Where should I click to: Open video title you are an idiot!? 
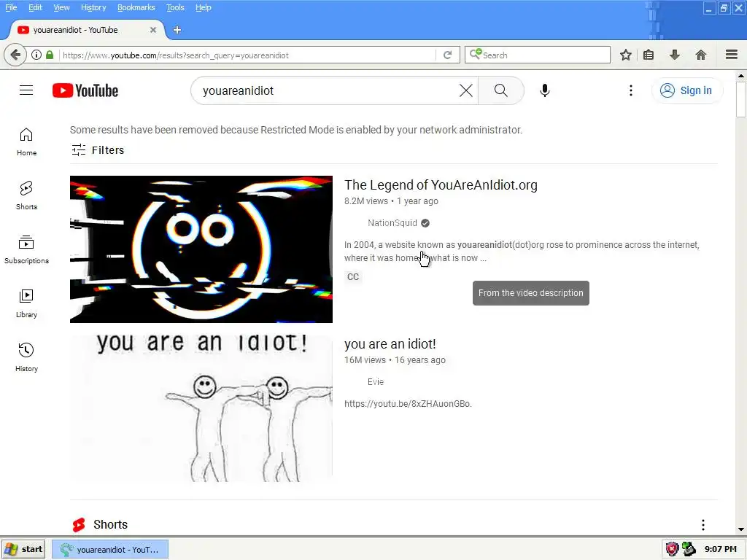click(390, 344)
